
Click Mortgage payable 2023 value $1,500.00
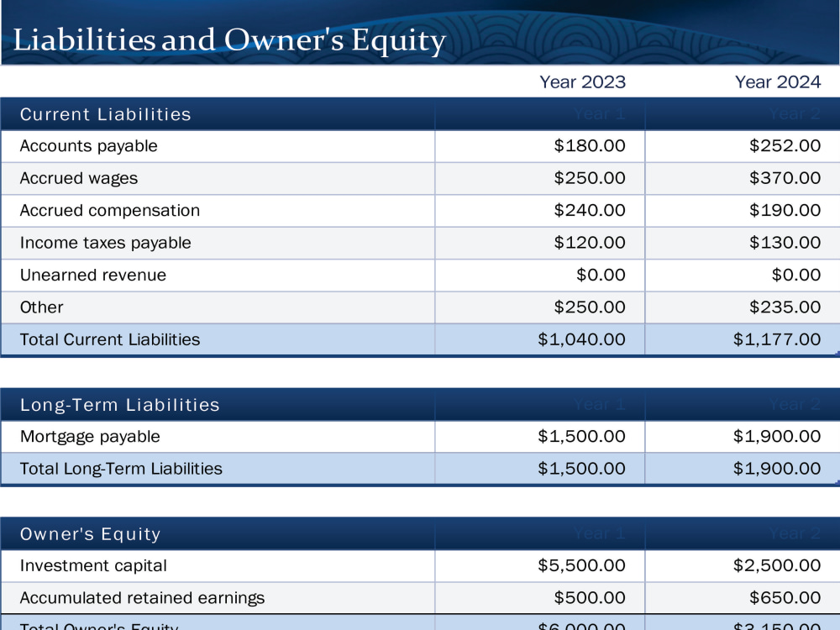point(581,436)
